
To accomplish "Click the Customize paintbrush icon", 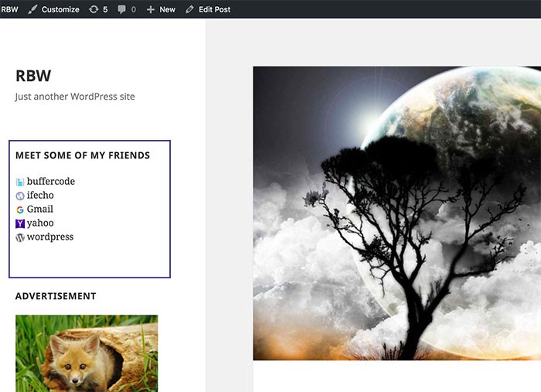I will tap(32, 9).
